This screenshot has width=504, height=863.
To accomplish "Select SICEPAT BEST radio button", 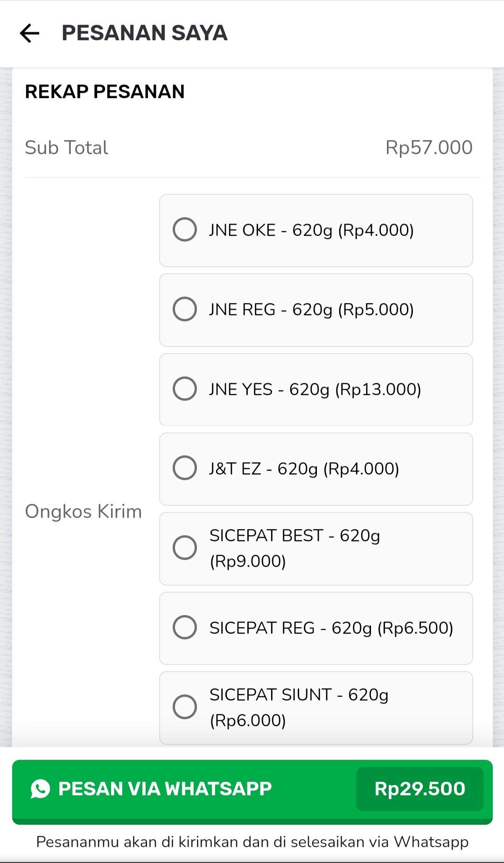I will coord(185,548).
